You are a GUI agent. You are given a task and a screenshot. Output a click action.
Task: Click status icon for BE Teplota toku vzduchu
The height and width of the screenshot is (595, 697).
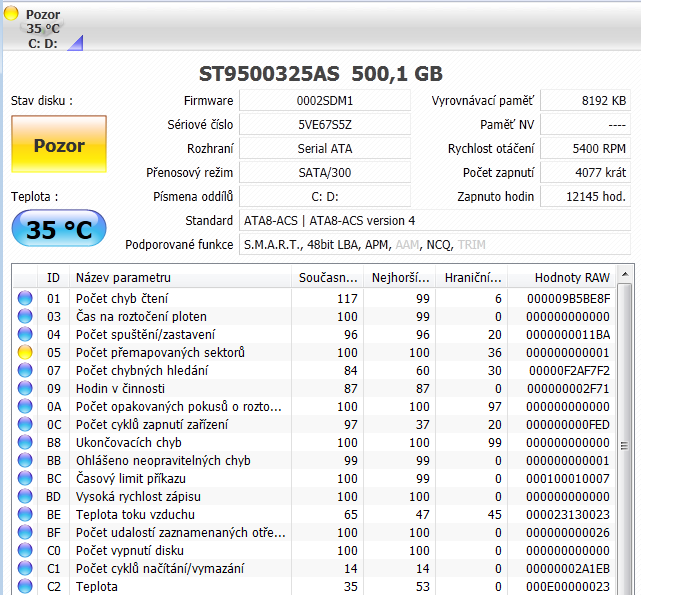[25, 514]
